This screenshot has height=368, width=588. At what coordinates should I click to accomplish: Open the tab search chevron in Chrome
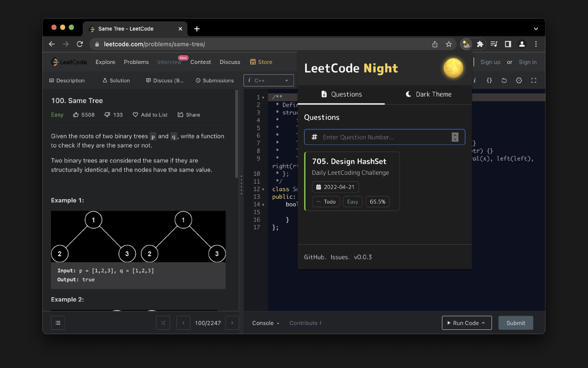point(536,29)
